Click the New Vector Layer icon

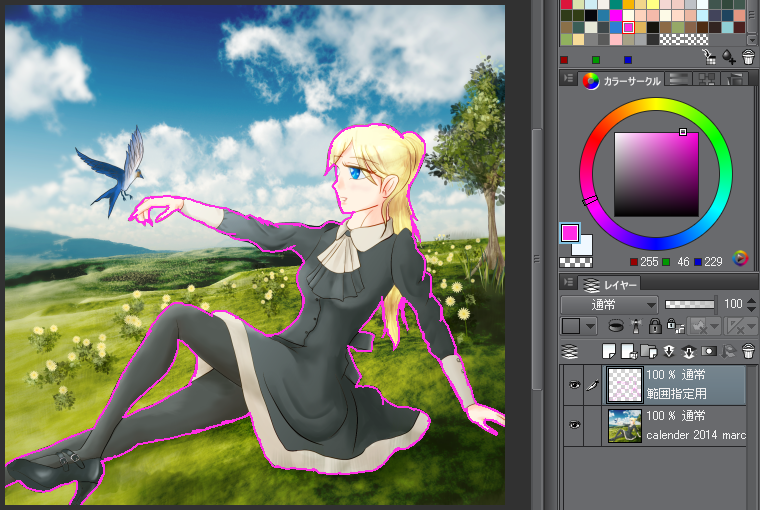point(629,351)
